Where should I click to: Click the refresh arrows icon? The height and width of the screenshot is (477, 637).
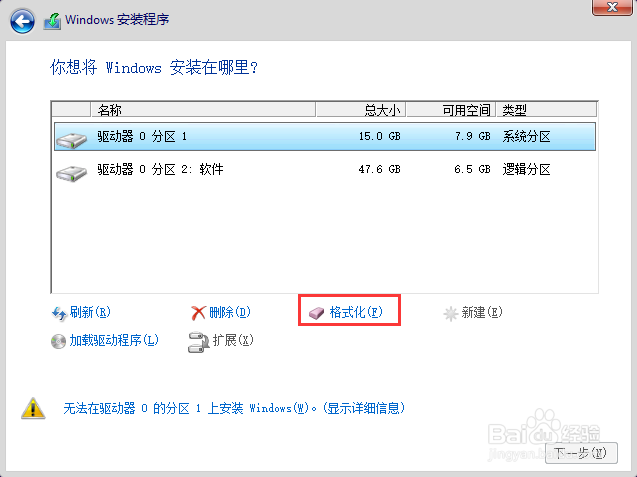tap(59, 314)
